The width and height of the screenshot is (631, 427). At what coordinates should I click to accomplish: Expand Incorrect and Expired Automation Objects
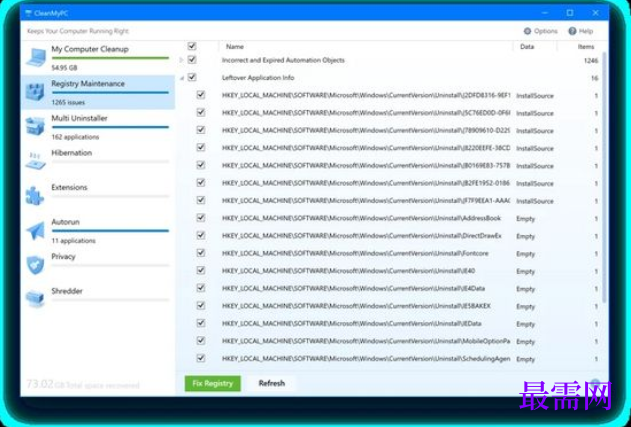(x=181, y=60)
